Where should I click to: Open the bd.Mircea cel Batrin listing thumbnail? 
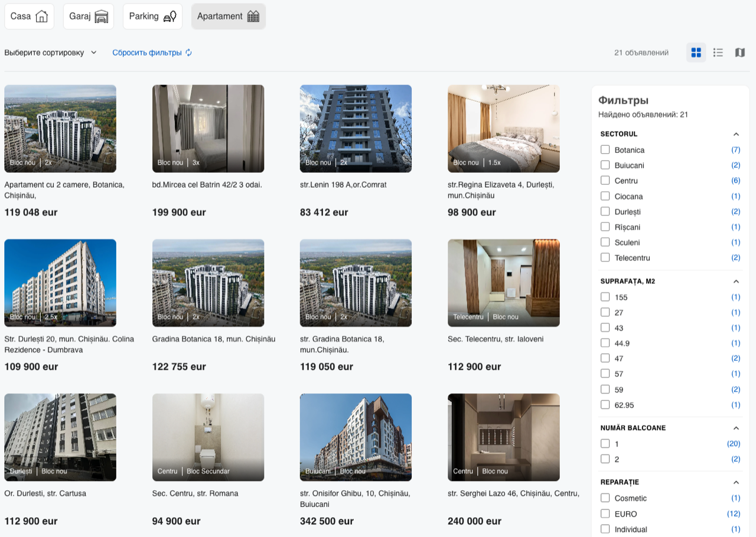pyautogui.click(x=208, y=129)
